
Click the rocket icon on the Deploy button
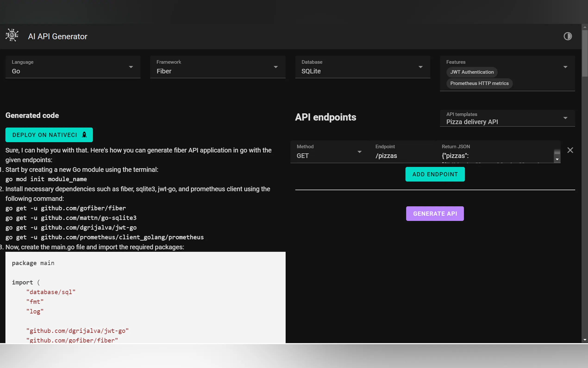pyautogui.click(x=84, y=135)
